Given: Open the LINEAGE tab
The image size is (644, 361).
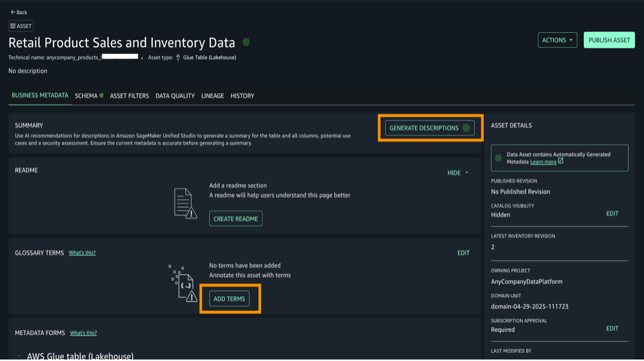Looking at the screenshot, I should (212, 96).
